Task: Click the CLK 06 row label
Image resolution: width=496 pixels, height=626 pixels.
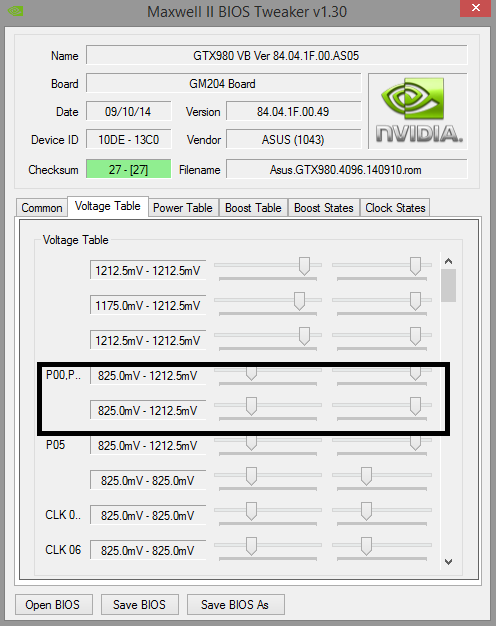Action: 63,550
